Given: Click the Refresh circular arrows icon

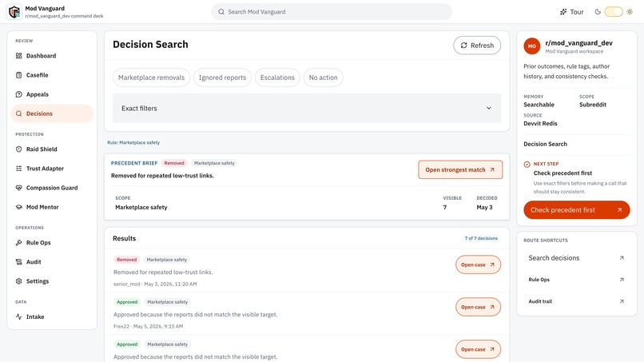Looking at the screenshot, I should pos(463,46).
